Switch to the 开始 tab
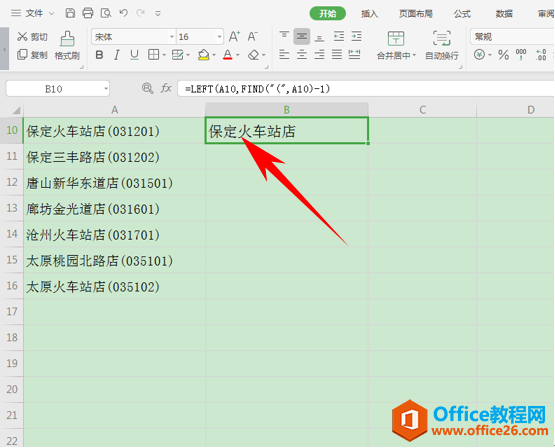The width and height of the screenshot is (555, 448). (x=327, y=13)
